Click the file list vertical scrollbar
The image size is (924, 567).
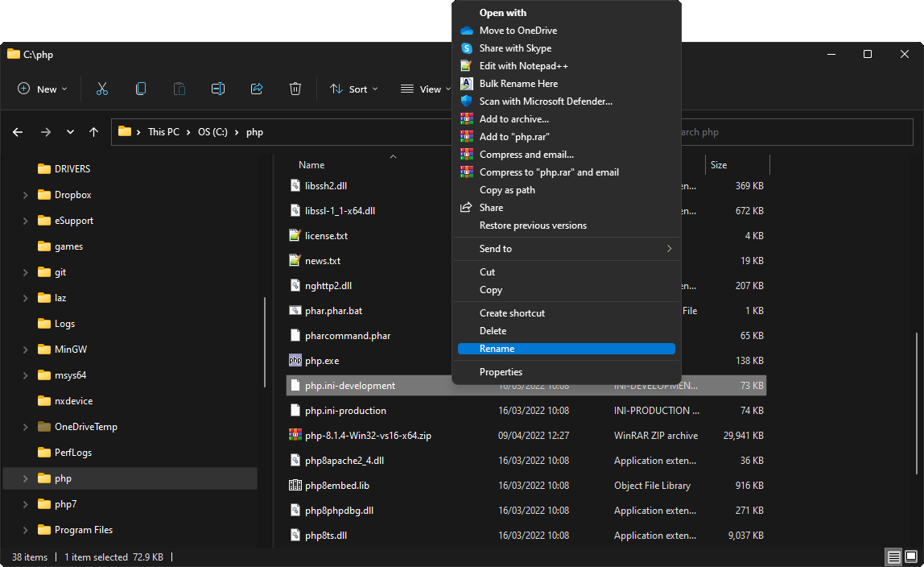pyautogui.click(x=916, y=404)
